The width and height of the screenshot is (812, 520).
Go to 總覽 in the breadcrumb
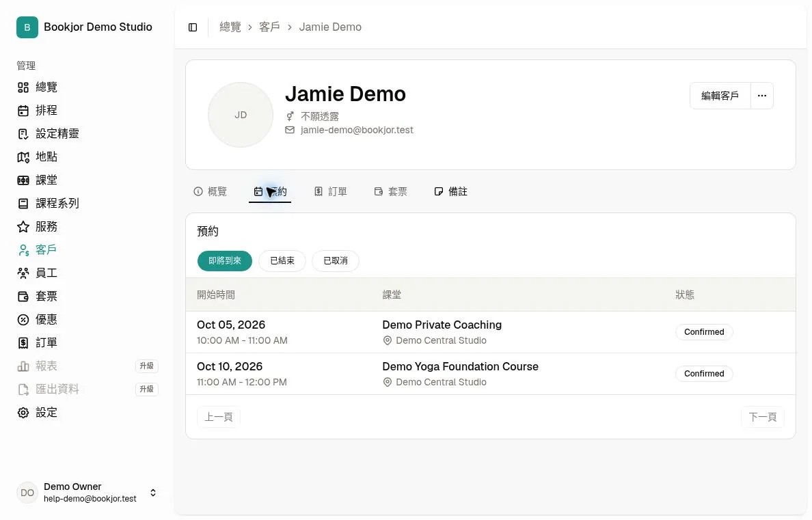[x=230, y=27]
